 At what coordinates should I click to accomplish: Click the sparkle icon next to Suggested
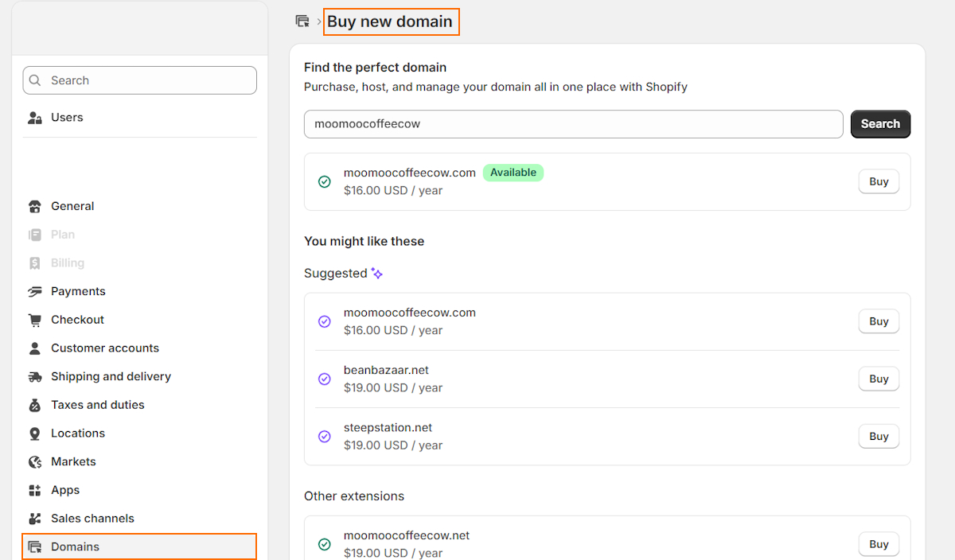[377, 273]
